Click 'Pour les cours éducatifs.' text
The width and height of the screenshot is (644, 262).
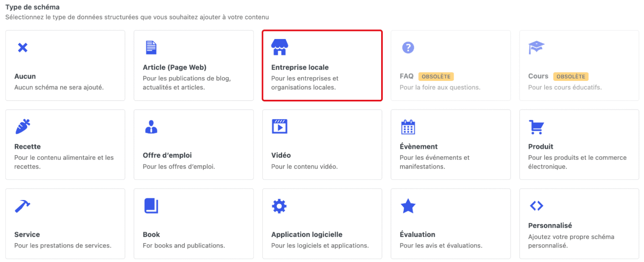point(565,88)
